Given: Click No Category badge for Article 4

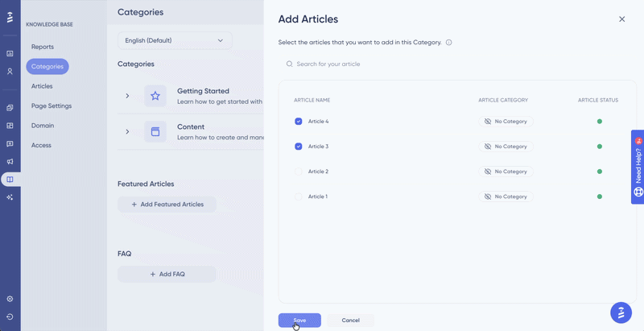Looking at the screenshot, I should click(506, 122).
